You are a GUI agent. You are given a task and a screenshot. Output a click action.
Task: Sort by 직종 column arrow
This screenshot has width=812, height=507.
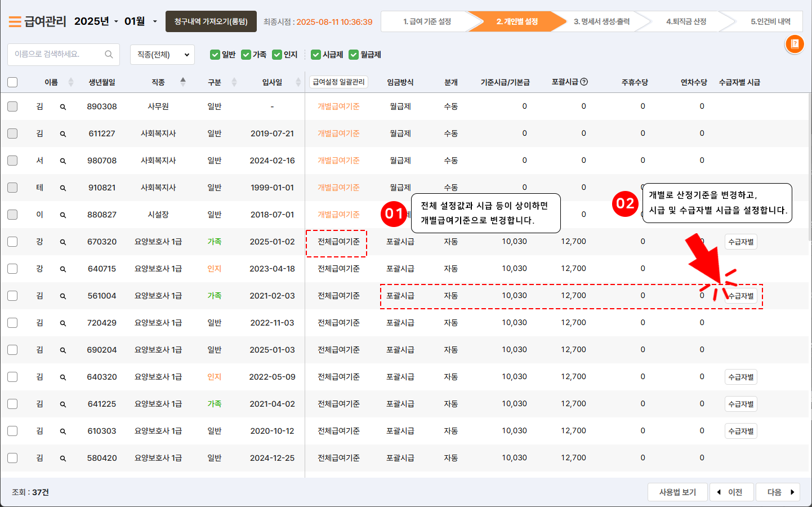click(183, 82)
